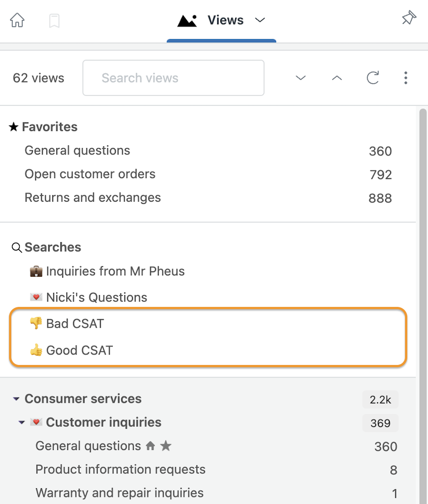Pin the Views panel
This screenshot has width=428, height=504.
(x=409, y=18)
